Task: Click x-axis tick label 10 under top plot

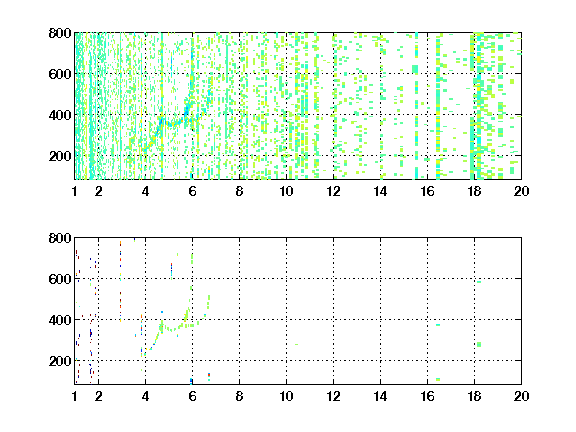Action: click(286, 191)
